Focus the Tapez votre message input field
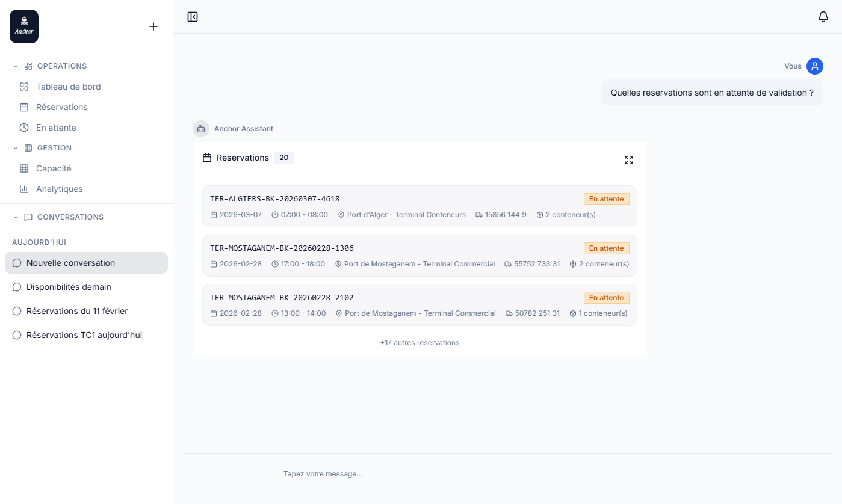The height and width of the screenshot is (504, 842). tap(507, 483)
